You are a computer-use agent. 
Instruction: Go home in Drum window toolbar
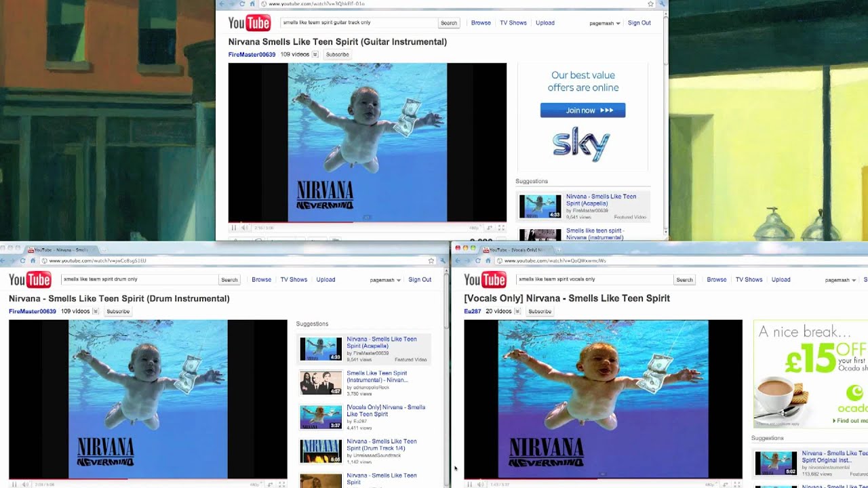33,260
